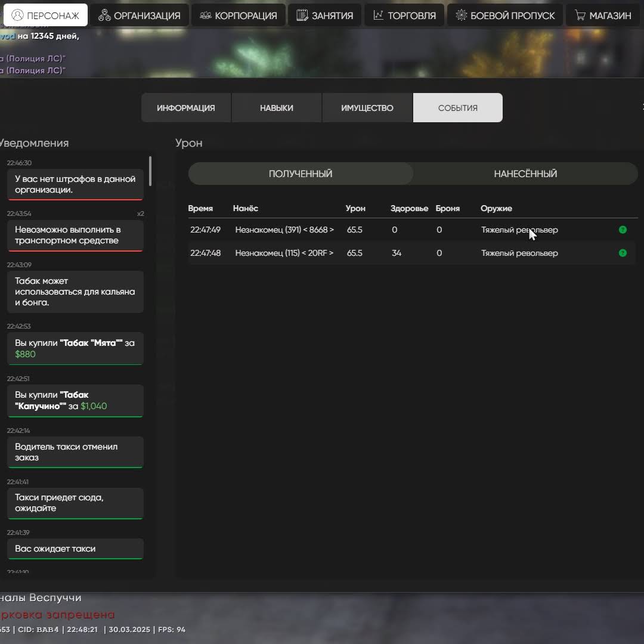
Task: Click the no-fines notification at 22:46:30
Action: (75, 184)
